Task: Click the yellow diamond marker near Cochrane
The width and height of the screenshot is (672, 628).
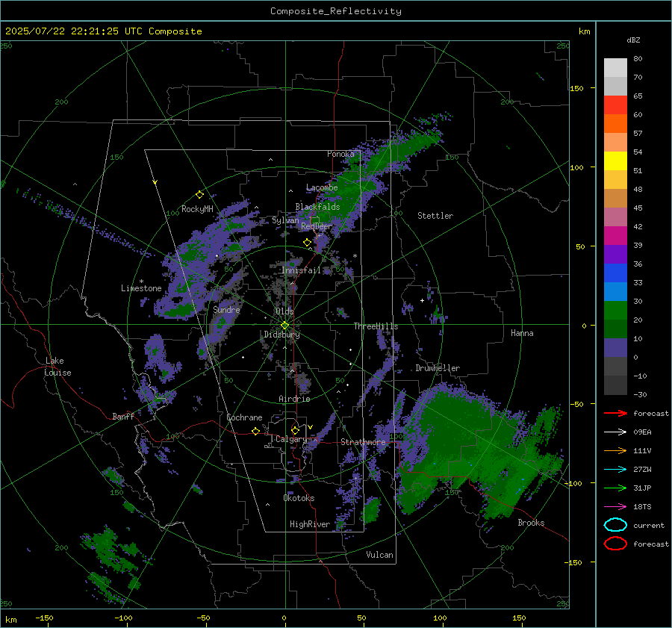Action: tap(255, 431)
